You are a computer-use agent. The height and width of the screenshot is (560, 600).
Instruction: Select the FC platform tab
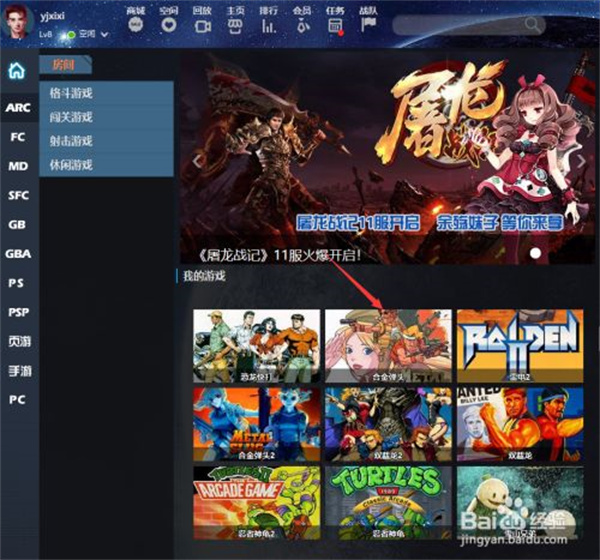(x=18, y=137)
